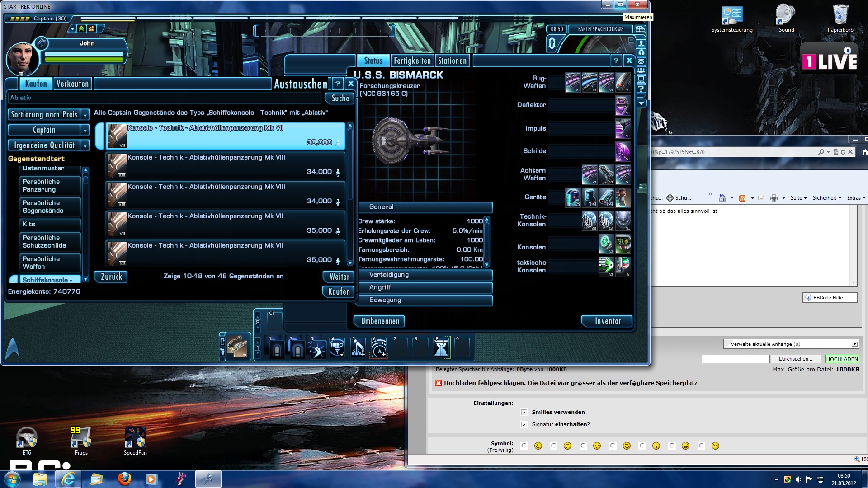Open Sortierung nach Preis dropdown

pyautogui.click(x=48, y=115)
